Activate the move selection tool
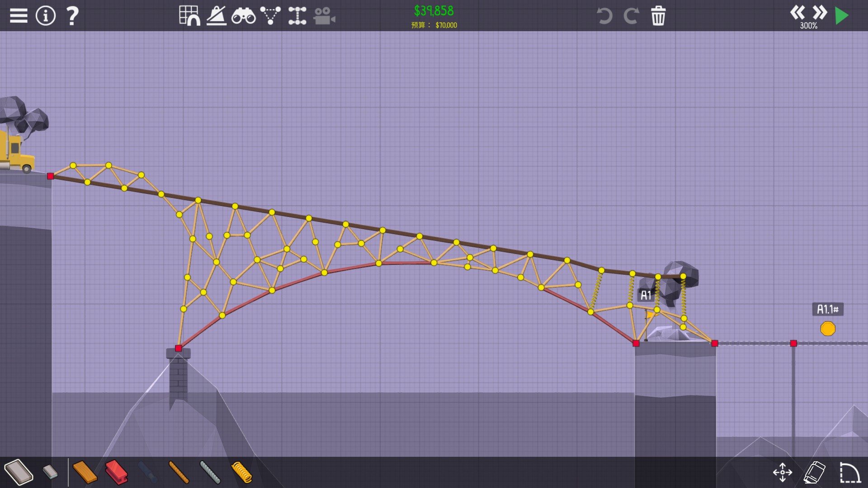 pyautogui.click(x=783, y=472)
